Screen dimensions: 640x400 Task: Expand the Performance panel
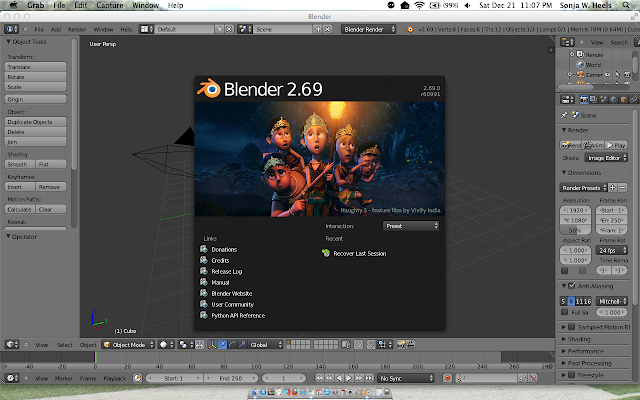[584, 351]
